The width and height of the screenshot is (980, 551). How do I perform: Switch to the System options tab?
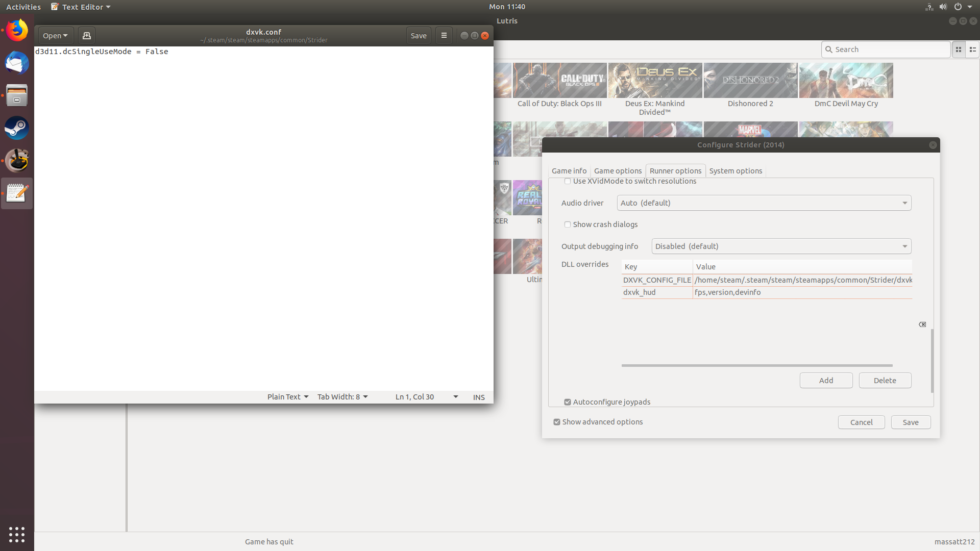736,171
